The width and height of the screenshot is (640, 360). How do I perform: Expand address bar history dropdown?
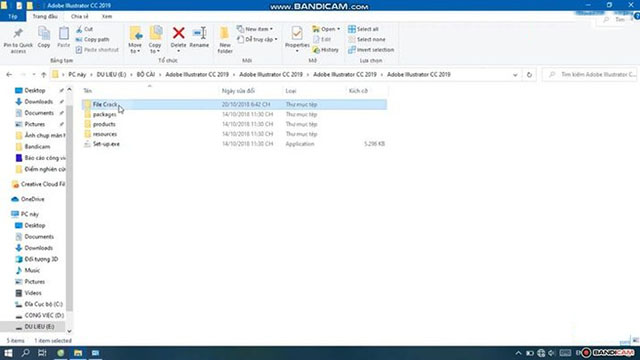(x=515, y=75)
